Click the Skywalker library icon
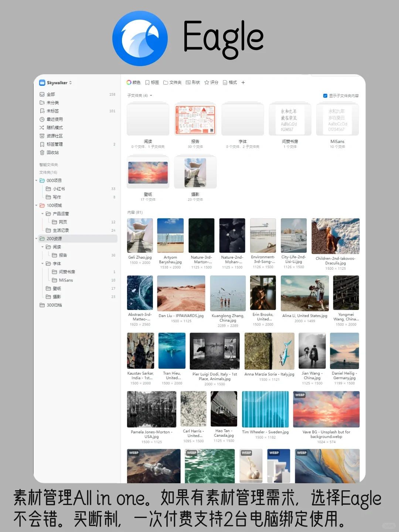 [x=42, y=83]
